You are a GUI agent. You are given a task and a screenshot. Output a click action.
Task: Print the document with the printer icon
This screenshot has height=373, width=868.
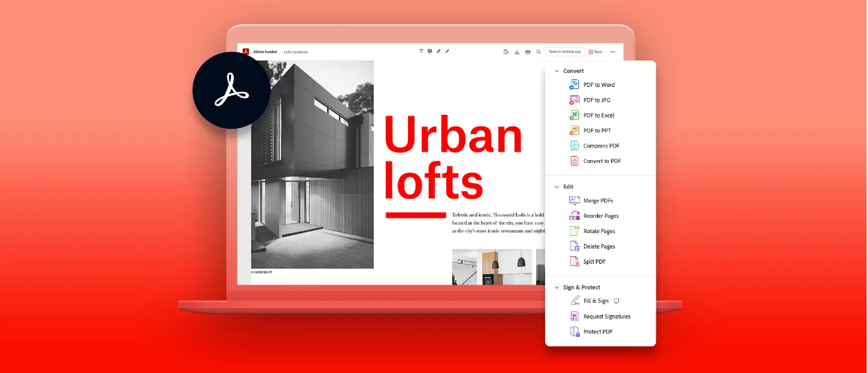[x=528, y=51]
